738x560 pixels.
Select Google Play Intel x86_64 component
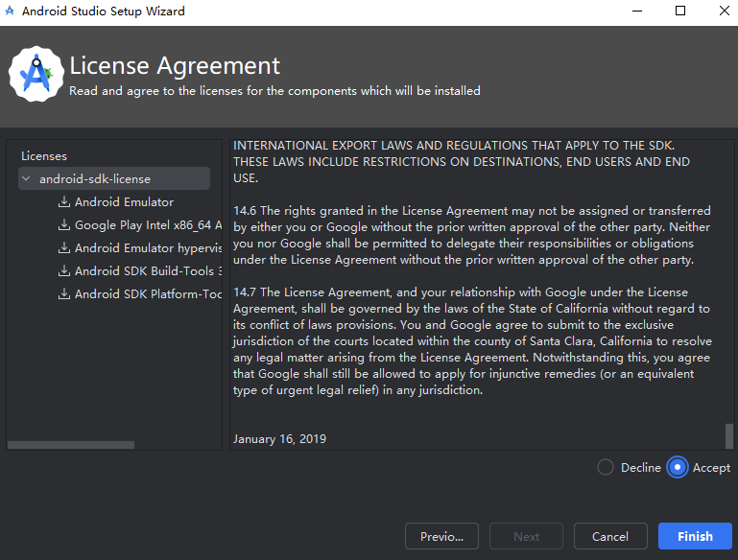[148, 224]
